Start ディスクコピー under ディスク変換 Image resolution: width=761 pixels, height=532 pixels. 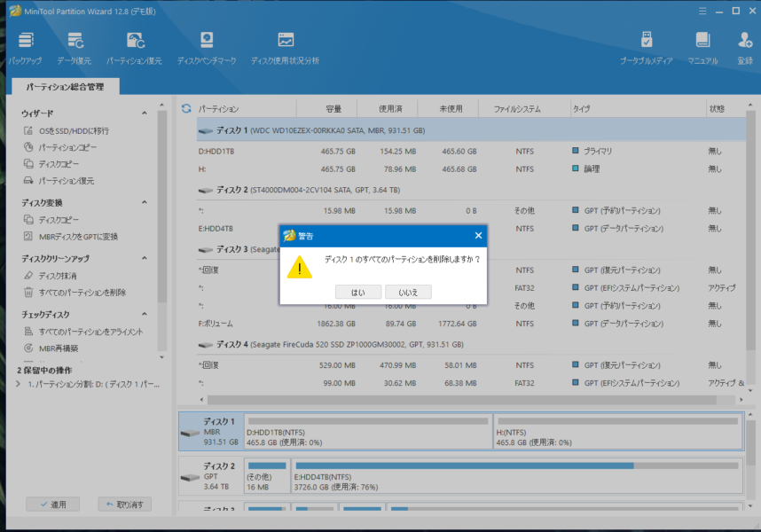pyautogui.click(x=51, y=220)
